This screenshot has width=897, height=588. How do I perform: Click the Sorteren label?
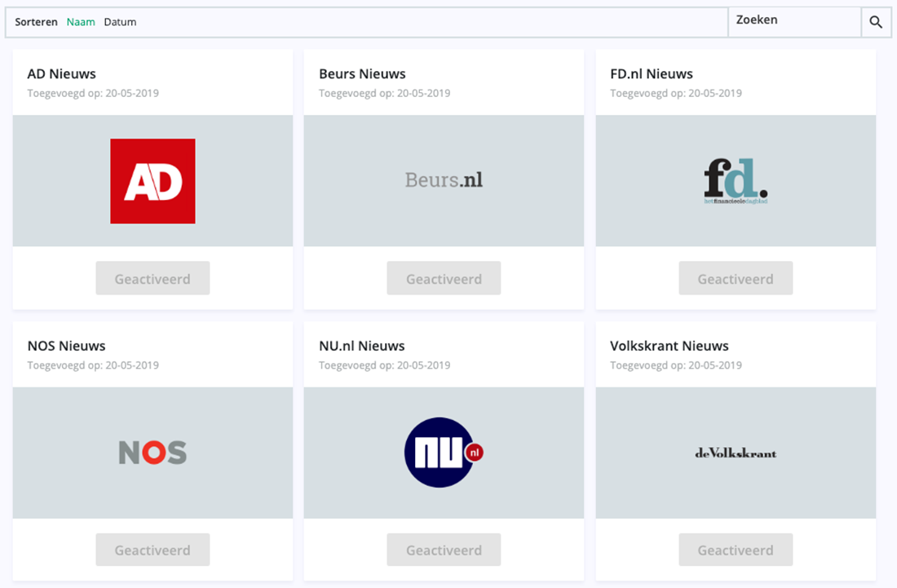[36, 22]
